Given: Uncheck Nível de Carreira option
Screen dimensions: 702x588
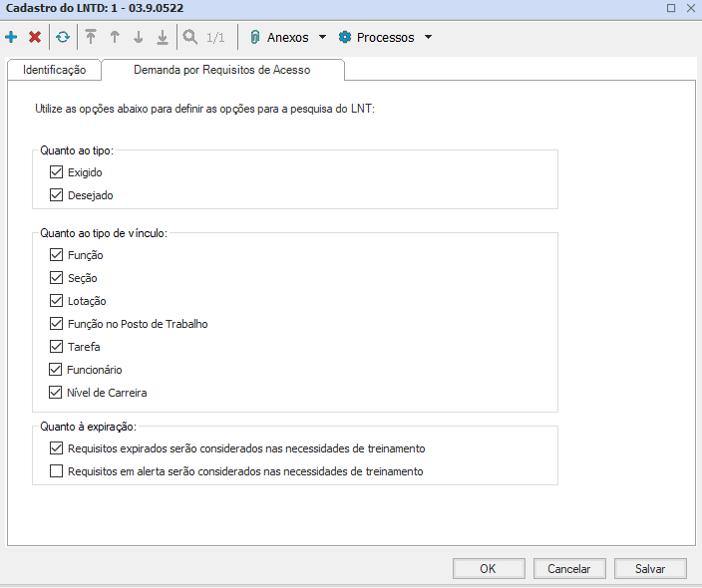Looking at the screenshot, I should [x=56, y=393].
